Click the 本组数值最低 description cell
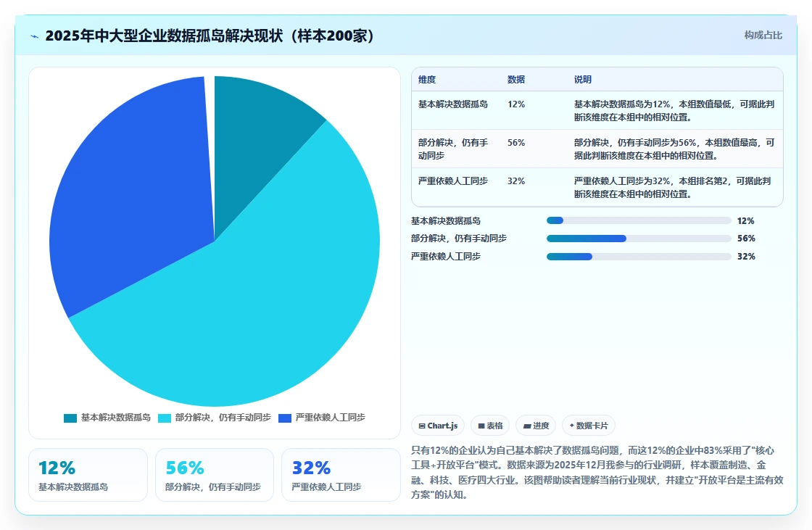The image size is (812, 530). point(674,110)
